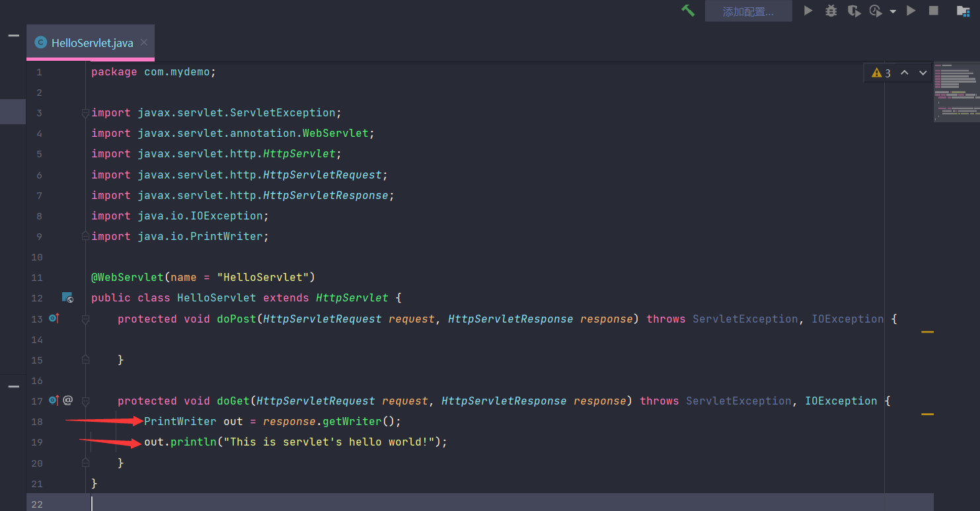Start debugging with the bug icon
This screenshot has height=511, width=980.
click(x=831, y=11)
